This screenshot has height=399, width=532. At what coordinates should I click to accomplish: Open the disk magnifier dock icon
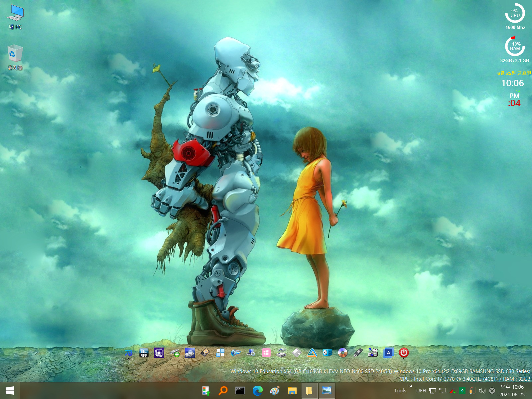[190, 353]
